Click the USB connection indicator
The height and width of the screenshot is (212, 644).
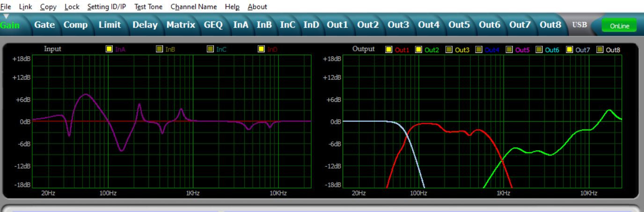pos(579,25)
